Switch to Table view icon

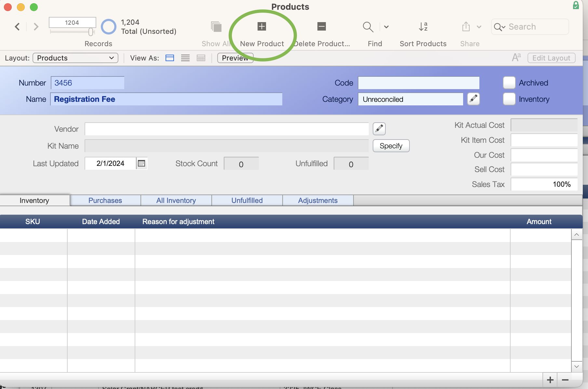tap(201, 58)
